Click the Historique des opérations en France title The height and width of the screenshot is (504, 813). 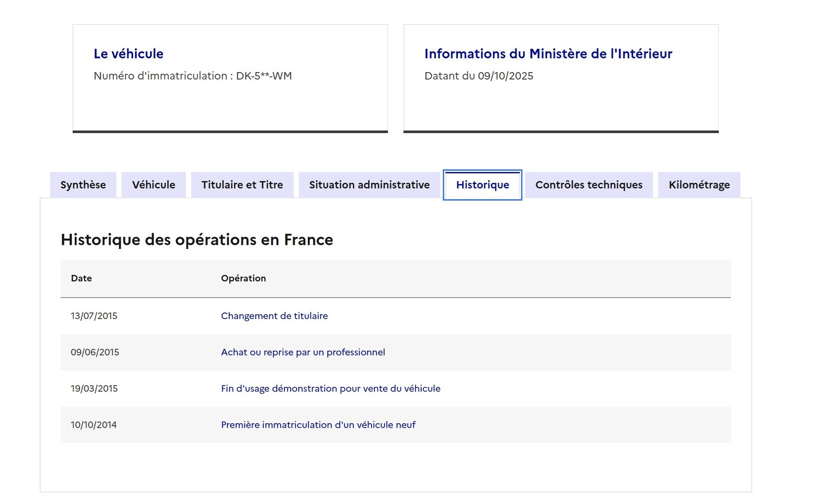coord(197,240)
